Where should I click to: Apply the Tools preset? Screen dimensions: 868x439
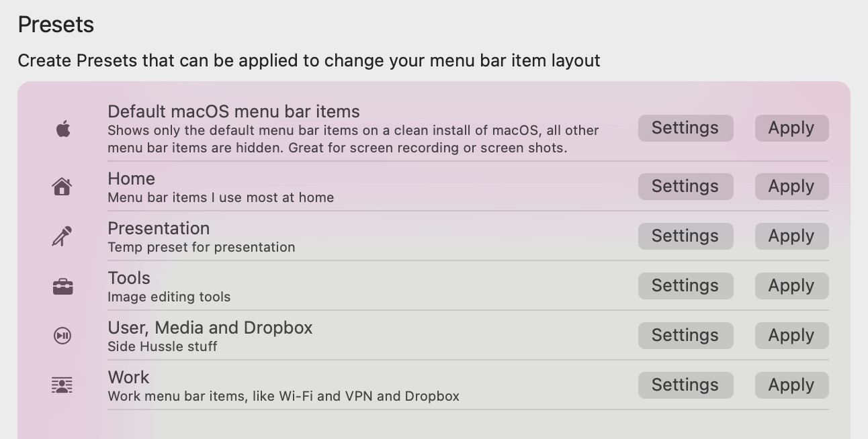(791, 286)
